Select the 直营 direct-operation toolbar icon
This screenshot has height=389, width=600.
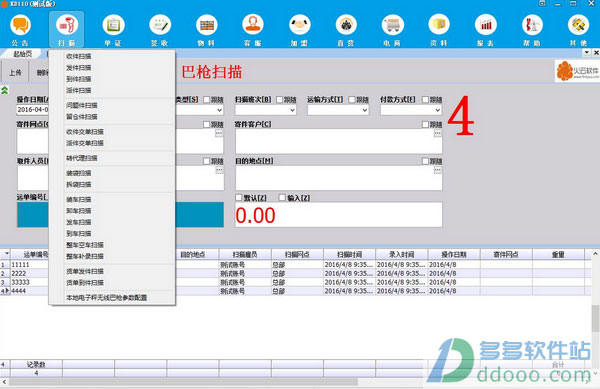coord(346,29)
